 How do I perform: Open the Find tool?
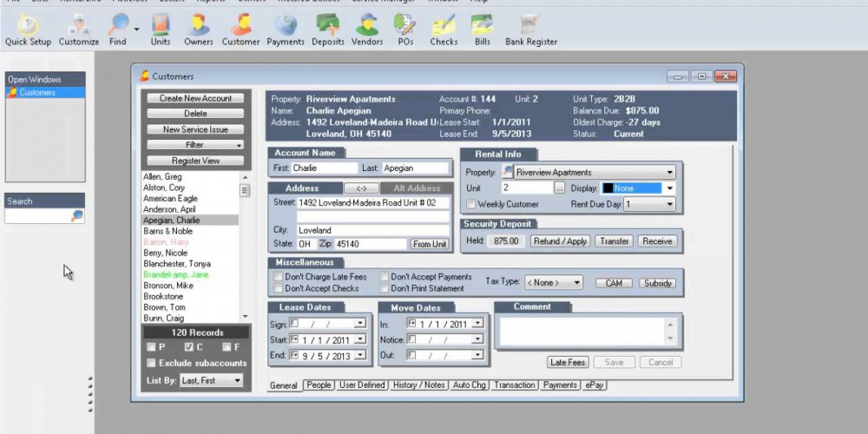coord(118,30)
